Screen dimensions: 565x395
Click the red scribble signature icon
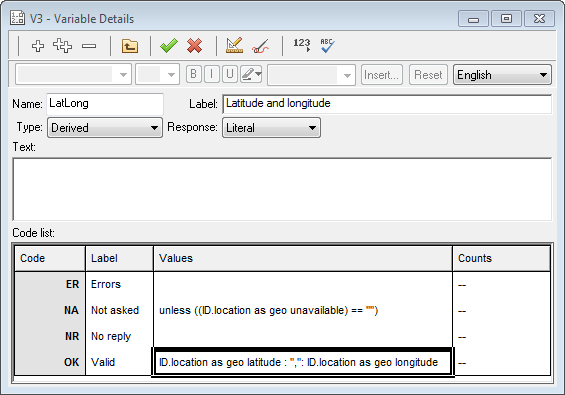click(261, 46)
